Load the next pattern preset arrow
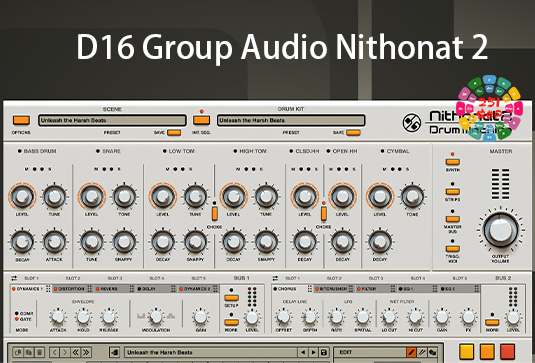The height and width of the screenshot is (363, 535). click(313, 352)
